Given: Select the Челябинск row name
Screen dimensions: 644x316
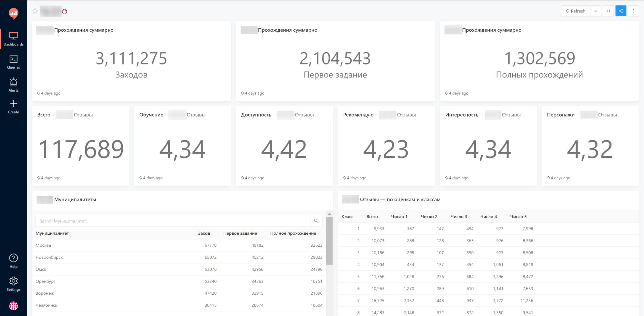Looking at the screenshot, I should point(46,305).
